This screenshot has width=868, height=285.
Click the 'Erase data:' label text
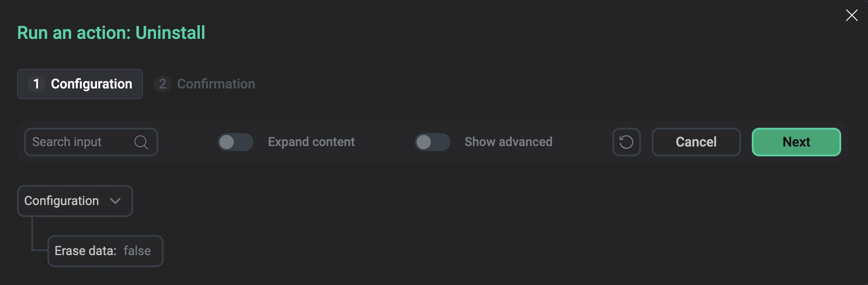pos(85,251)
